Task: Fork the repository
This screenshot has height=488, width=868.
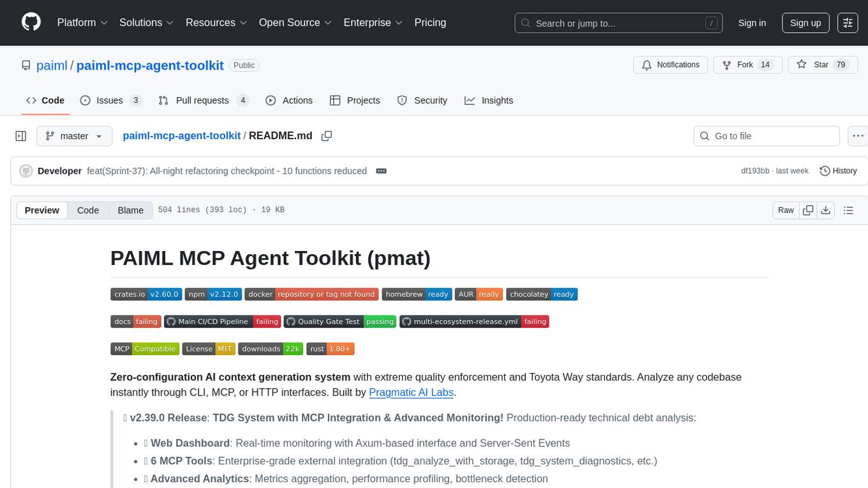Action: click(x=747, y=65)
